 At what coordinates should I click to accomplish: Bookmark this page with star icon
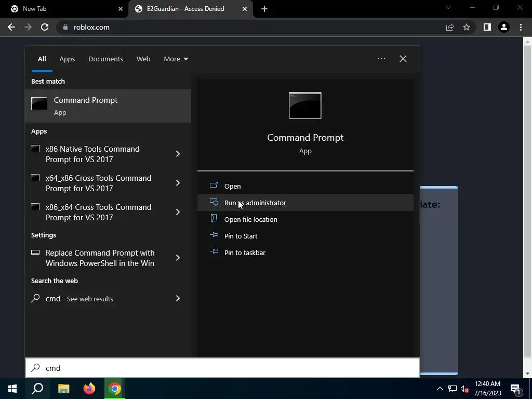click(x=467, y=27)
